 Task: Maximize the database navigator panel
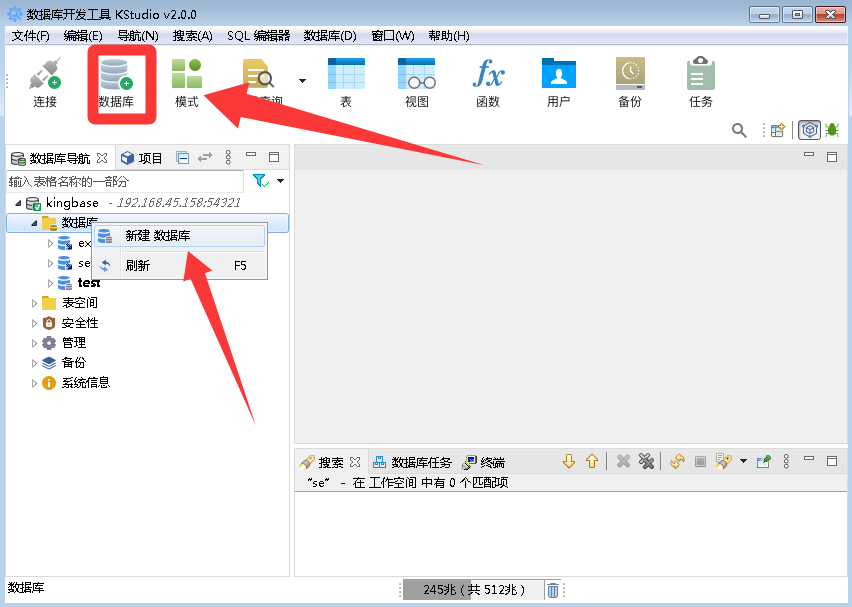click(x=274, y=157)
